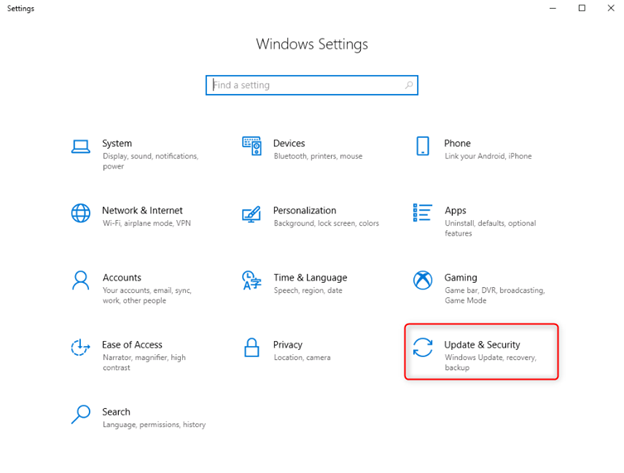
Task: Click the Privacy padlock icon
Action: point(252,347)
